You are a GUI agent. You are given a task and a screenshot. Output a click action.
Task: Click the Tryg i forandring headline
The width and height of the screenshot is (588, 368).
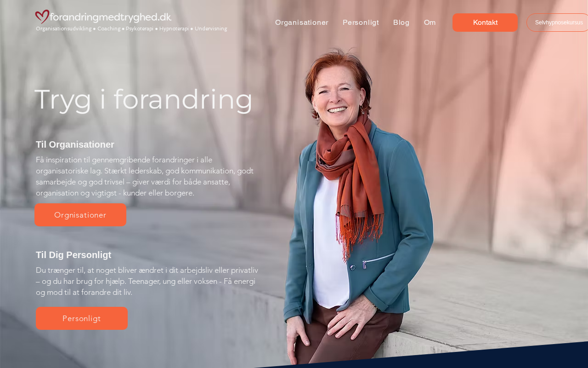tap(143, 99)
